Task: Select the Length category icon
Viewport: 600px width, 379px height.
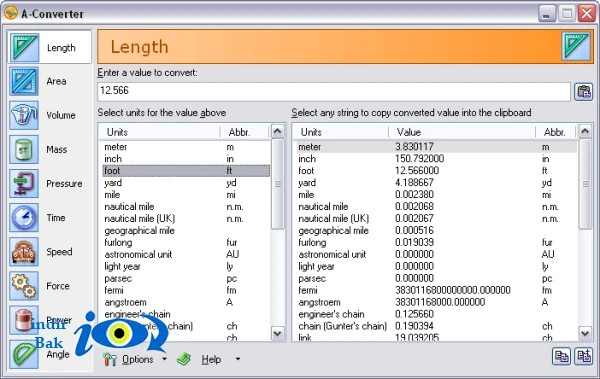Action: (x=24, y=47)
